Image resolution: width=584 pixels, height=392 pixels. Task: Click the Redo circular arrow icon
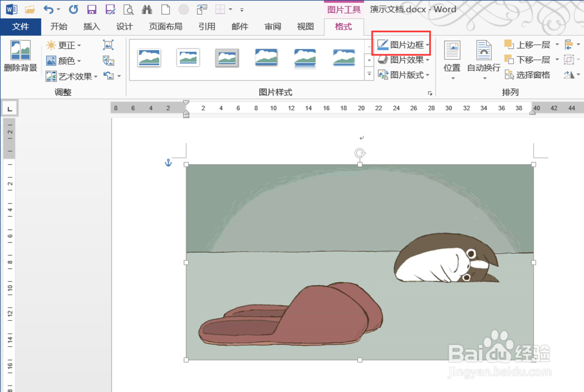click(74, 9)
